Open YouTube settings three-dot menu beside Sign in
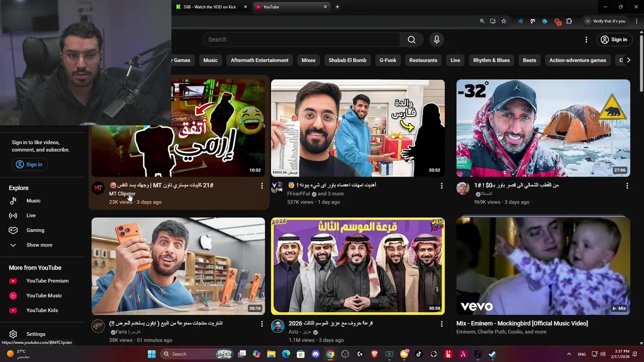The height and width of the screenshot is (362, 644). coord(586,40)
